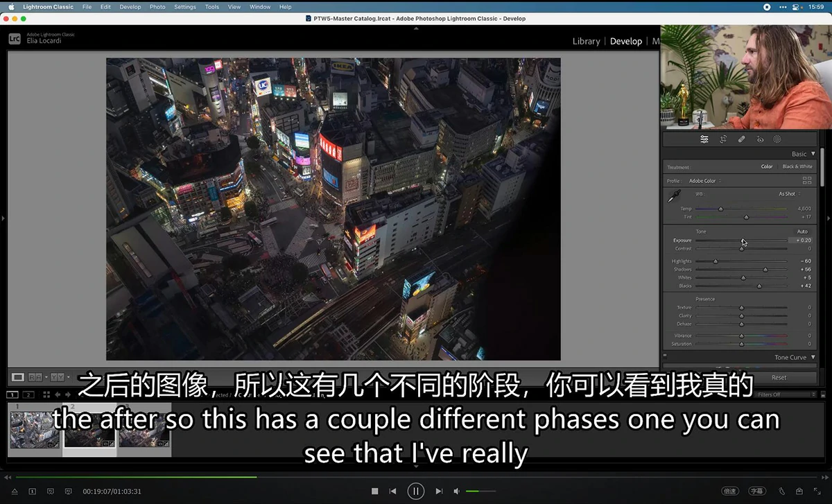The width and height of the screenshot is (832, 504).
Task: Click the eject icon in the player
Action: (x=15, y=492)
